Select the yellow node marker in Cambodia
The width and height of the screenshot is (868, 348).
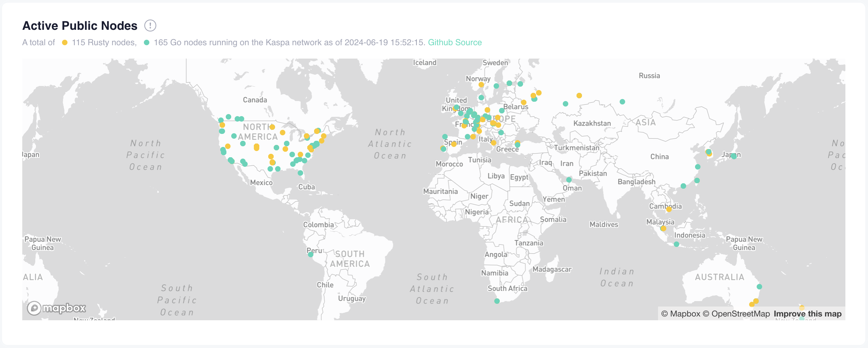tap(669, 209)
